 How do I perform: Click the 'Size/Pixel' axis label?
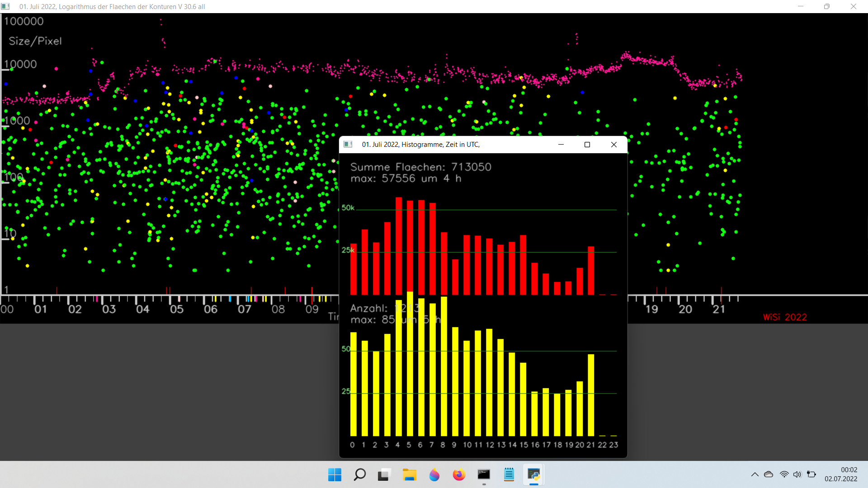point(35,41)
